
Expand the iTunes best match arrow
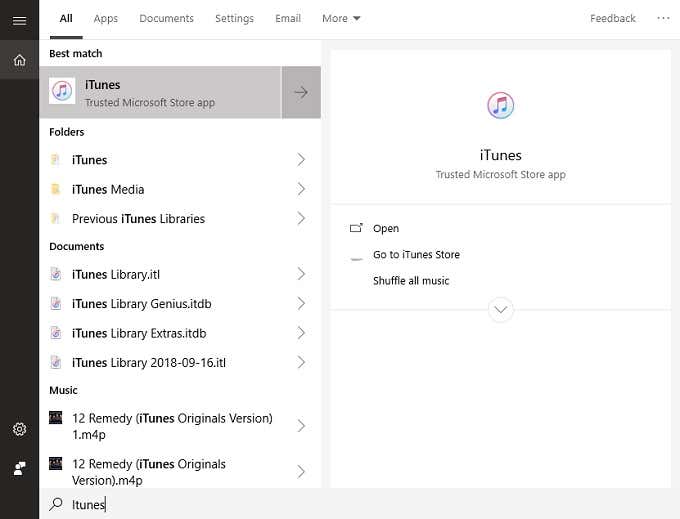pos(301,92)
